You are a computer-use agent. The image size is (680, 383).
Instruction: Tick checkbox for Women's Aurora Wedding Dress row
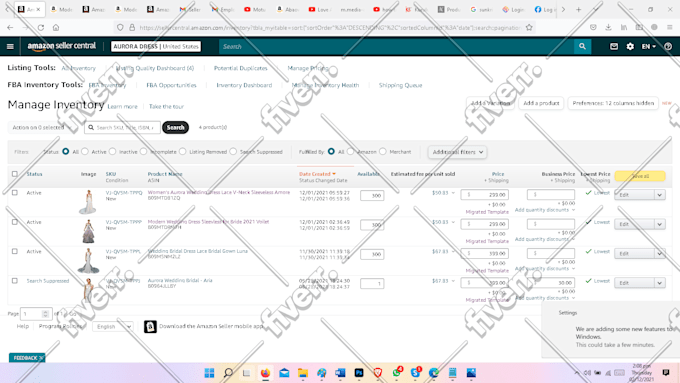click(x=15, y=193)
